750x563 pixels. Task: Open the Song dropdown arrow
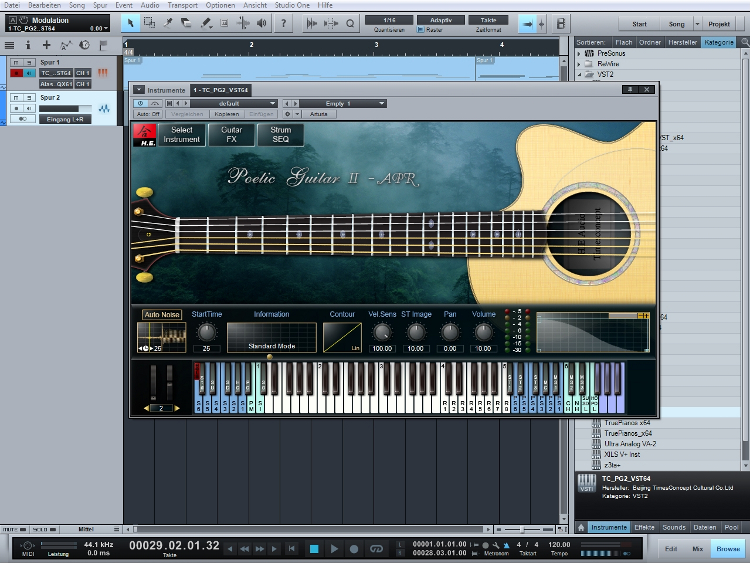pos(697,23)
